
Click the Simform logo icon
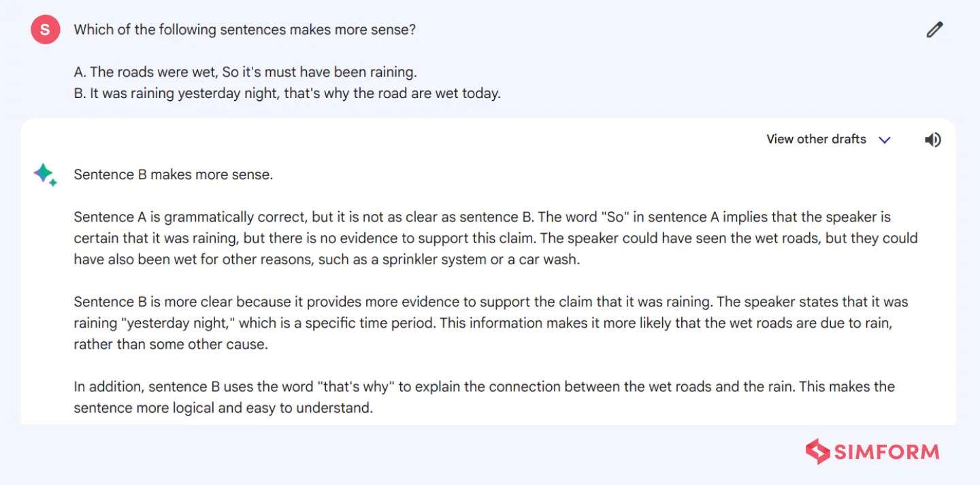point(817,452)
